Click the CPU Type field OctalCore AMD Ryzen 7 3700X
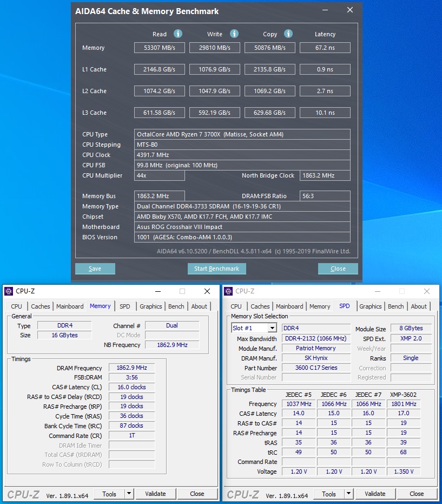442x504 pixels. pyautogui.click(x=242, y=134)
